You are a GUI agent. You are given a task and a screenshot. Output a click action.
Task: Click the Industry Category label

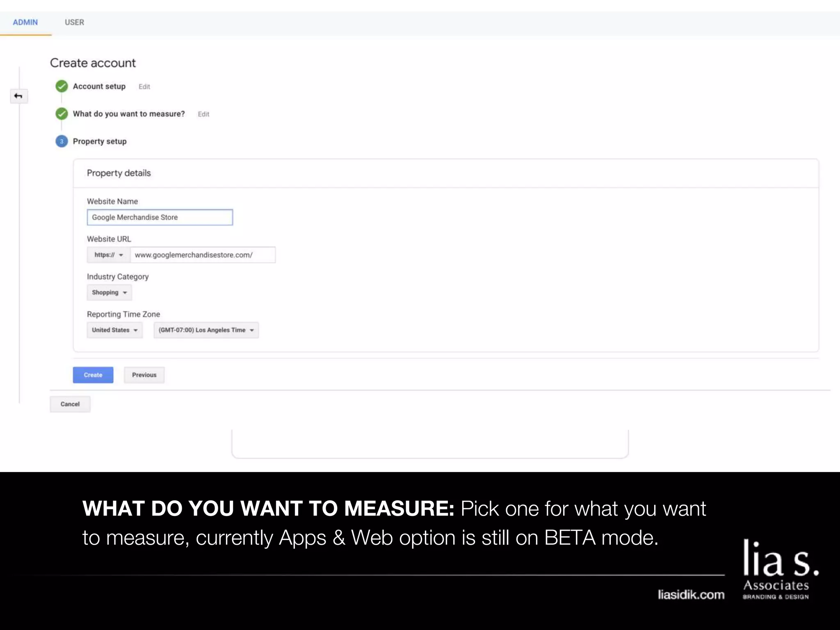(x=118, y=277)
